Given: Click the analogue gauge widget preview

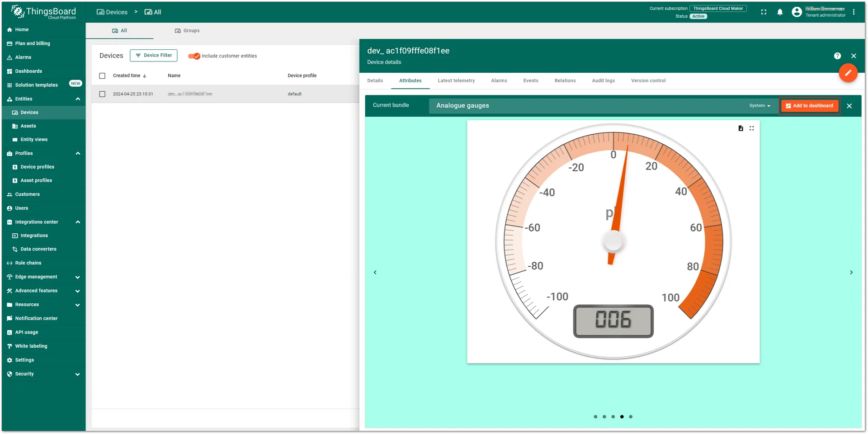Looking at the screenshot, I should 613,241.
